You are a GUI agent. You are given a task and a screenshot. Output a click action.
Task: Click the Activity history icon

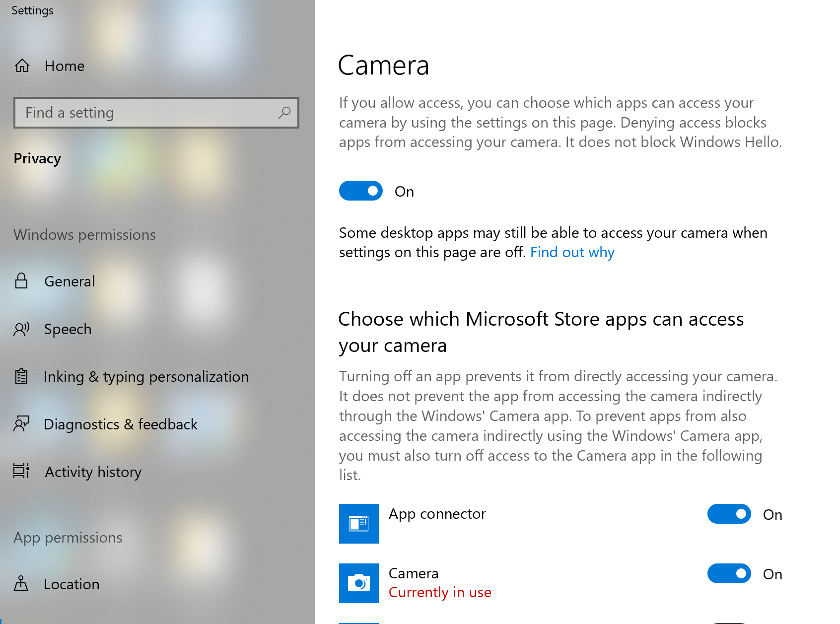click(21, 471)
